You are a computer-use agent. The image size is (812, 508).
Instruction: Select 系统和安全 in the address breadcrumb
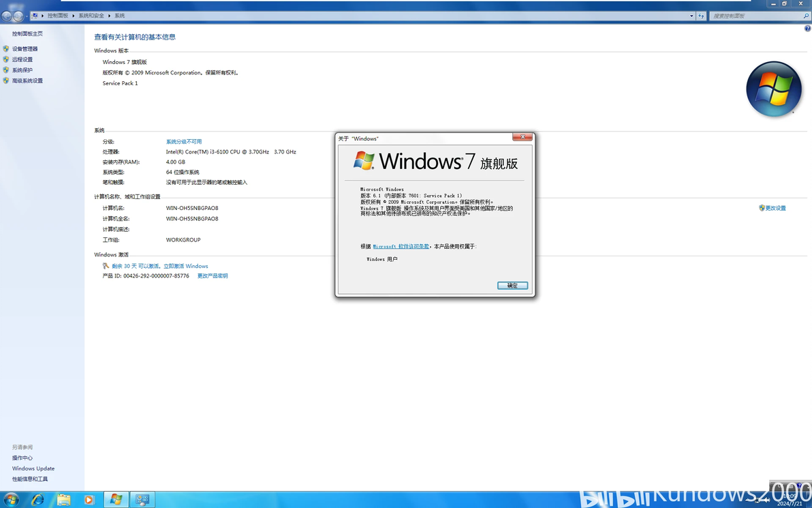click(91, 16)
